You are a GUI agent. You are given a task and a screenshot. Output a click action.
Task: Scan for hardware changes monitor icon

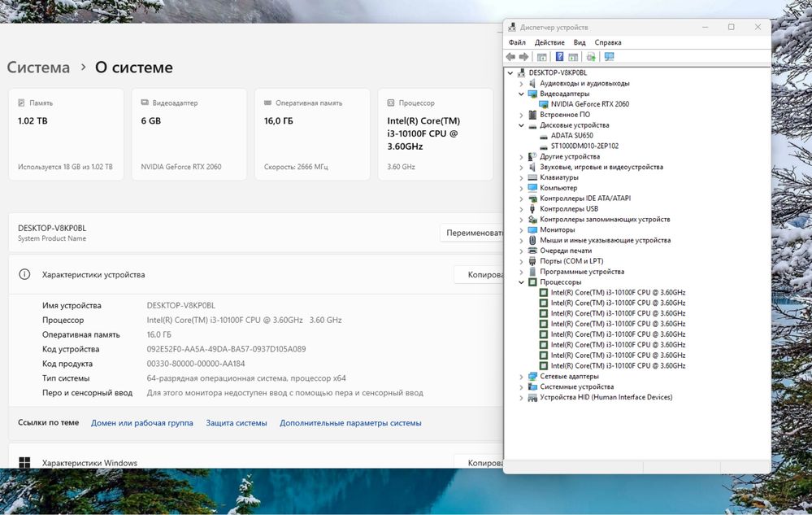pyautogui.click(x=609, y=56)
